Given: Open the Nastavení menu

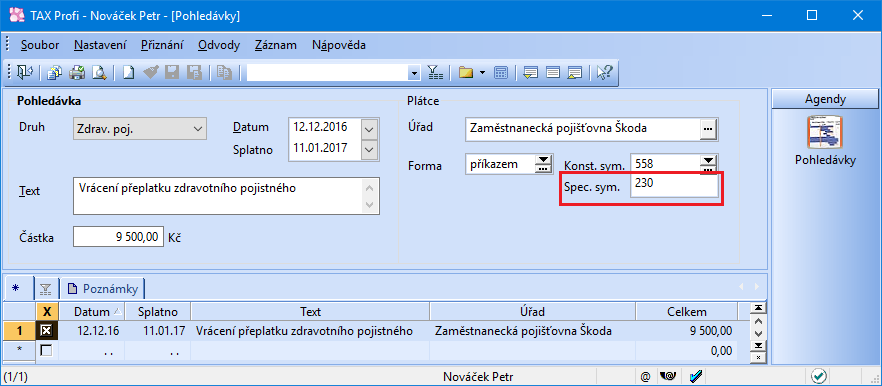Looking at the screenshot, I should pos(101,45).
